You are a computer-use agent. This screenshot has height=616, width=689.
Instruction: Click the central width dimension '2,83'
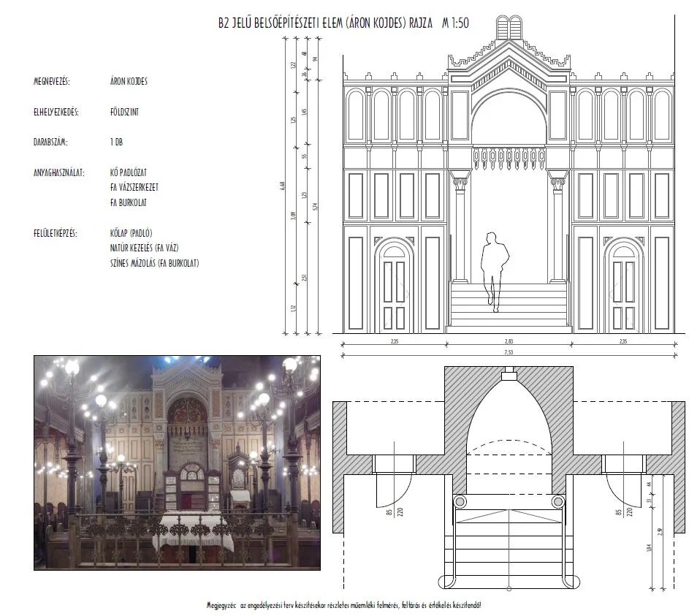tap(509, 341)
